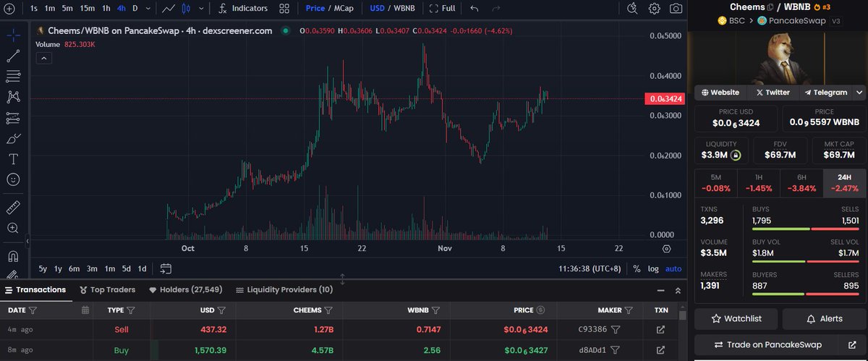Choose the line chart style icon
Screen dimensions: 868x361
click(169, 9)
